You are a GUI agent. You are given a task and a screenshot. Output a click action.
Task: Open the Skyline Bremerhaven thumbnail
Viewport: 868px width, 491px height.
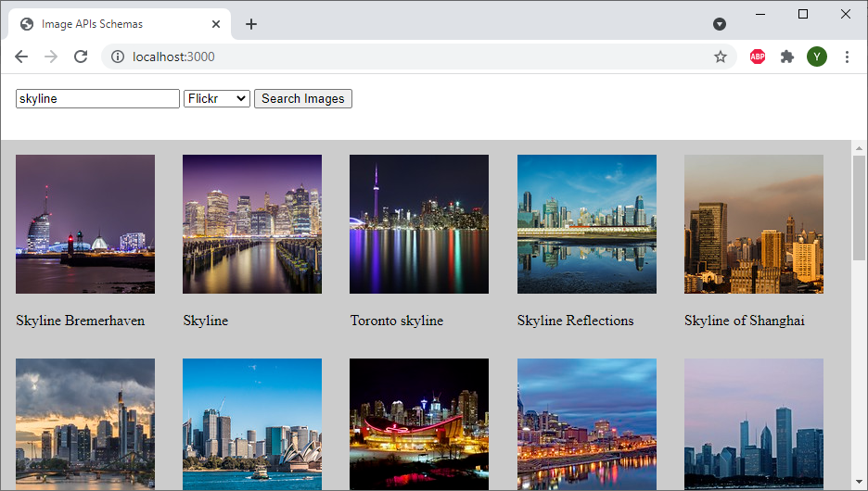click(85, 224)
